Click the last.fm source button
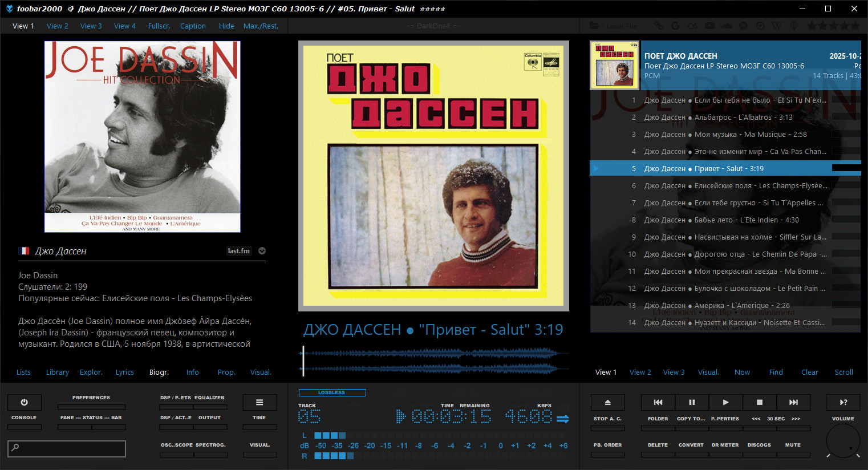868x470 pixels. (238, 251)
